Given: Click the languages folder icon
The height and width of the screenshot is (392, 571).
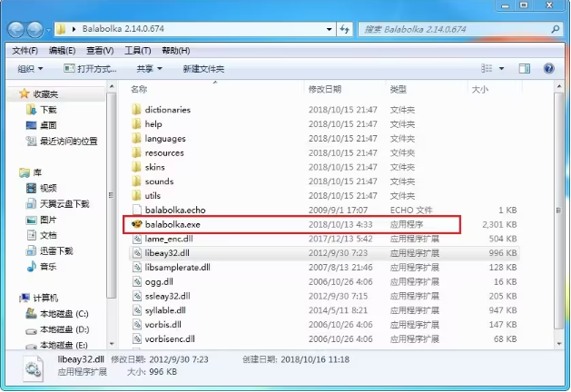Looking at the screenshot, I should pyautogui.click(x=136, y=138).
